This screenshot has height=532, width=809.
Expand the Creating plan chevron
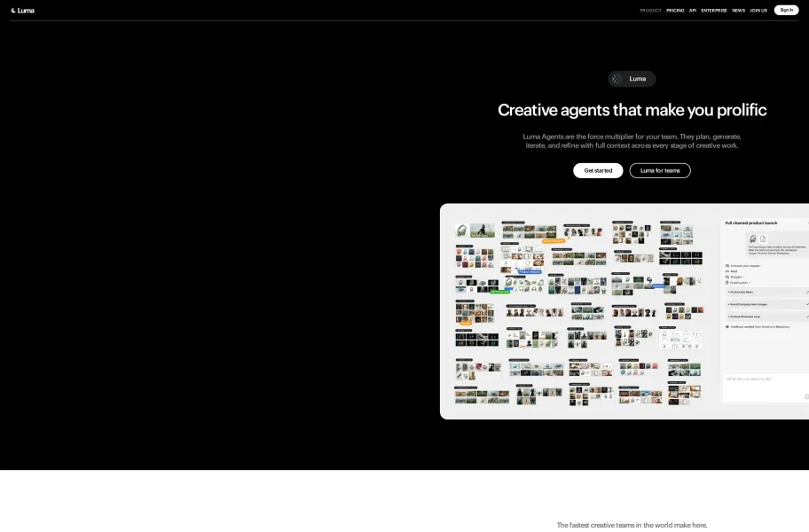pos(750,283)
